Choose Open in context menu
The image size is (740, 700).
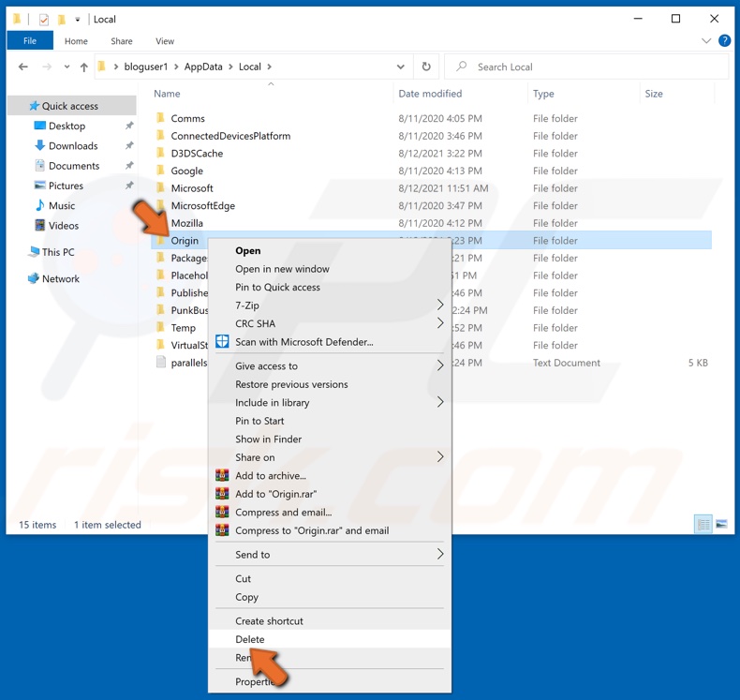click(x=330, y=250)
